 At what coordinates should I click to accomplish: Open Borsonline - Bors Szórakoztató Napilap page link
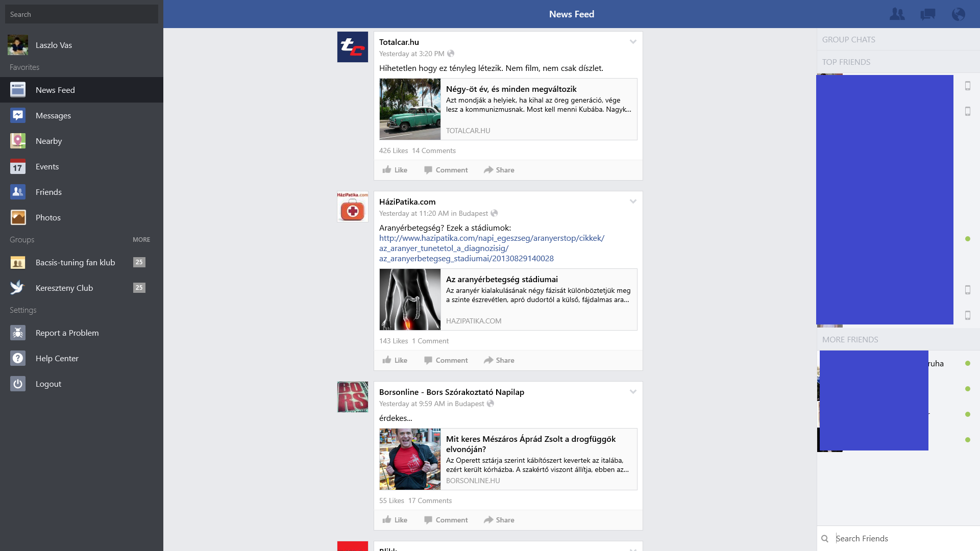[x=452, y=392]
